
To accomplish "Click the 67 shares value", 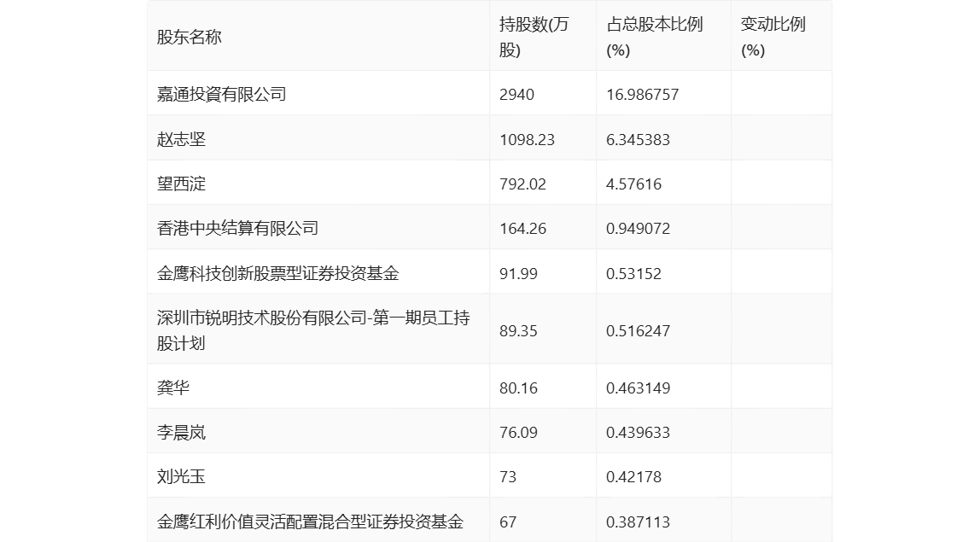I will (508, 522).
